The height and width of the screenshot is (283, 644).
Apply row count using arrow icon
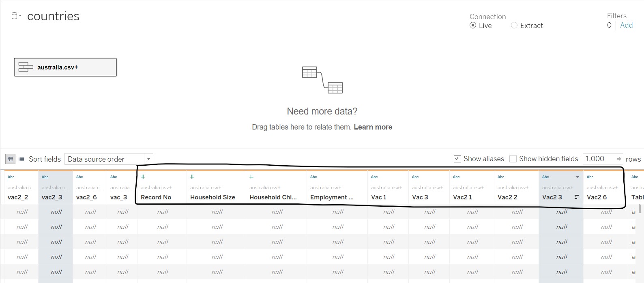[619, 159]
